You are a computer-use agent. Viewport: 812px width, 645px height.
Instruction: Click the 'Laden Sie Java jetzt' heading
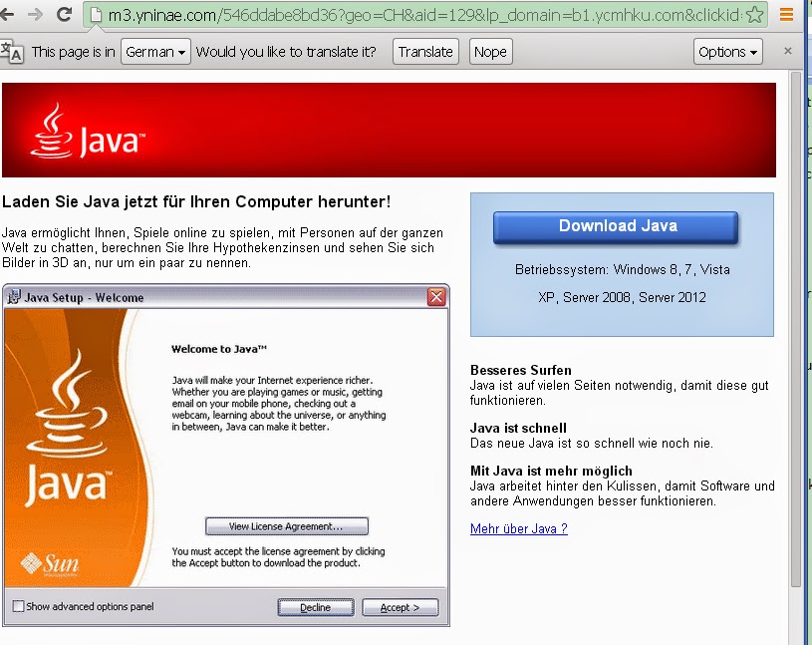pos(196,201)
